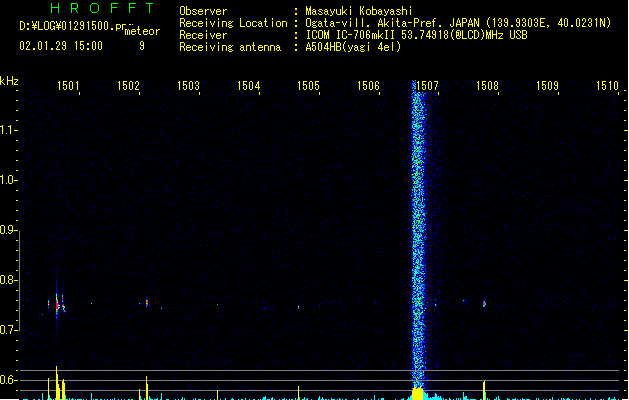629x400 pixels.
Task: Click the small meteor echo before 1505
Action: coord(298,307)
